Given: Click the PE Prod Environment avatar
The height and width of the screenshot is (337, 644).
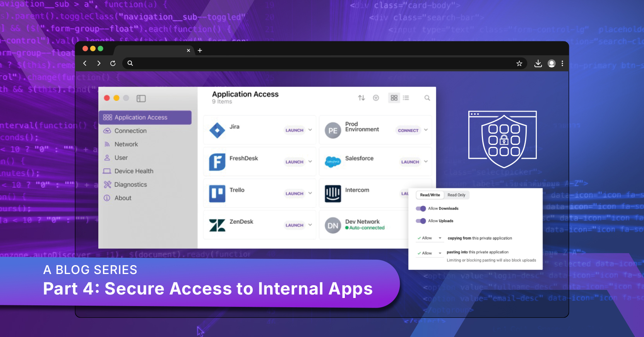Looking at the screenshot, I should coord(333,131).
